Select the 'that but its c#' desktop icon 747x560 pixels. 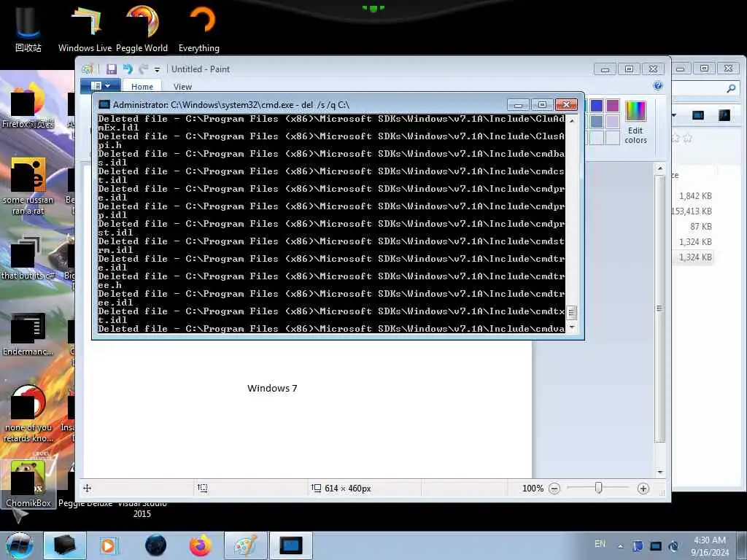(28, 260)
